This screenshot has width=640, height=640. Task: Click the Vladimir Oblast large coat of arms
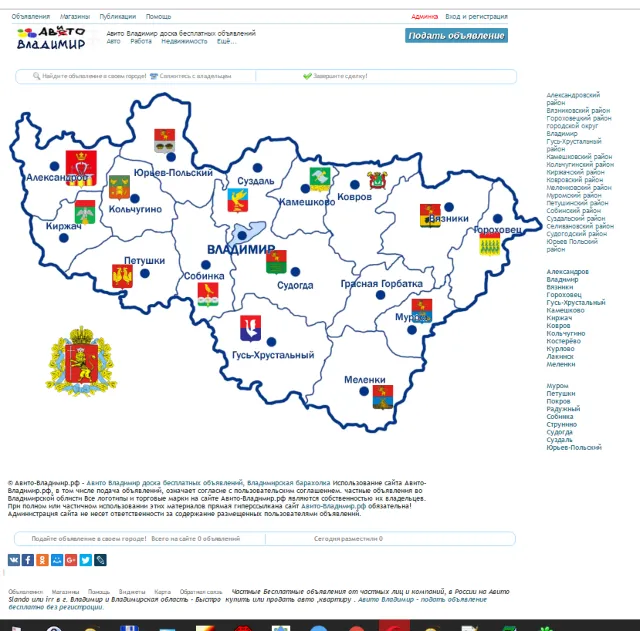click(81, 361)
